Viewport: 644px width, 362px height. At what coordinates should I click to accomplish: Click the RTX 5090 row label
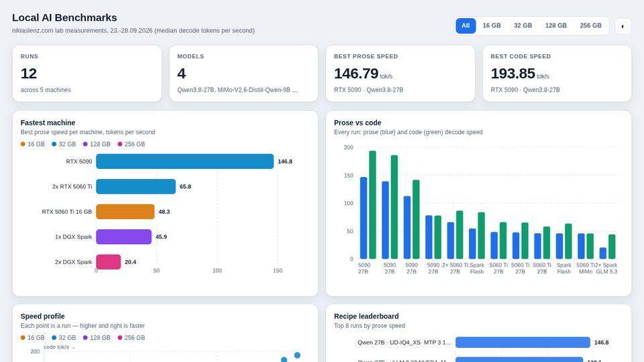click(79, 162)
